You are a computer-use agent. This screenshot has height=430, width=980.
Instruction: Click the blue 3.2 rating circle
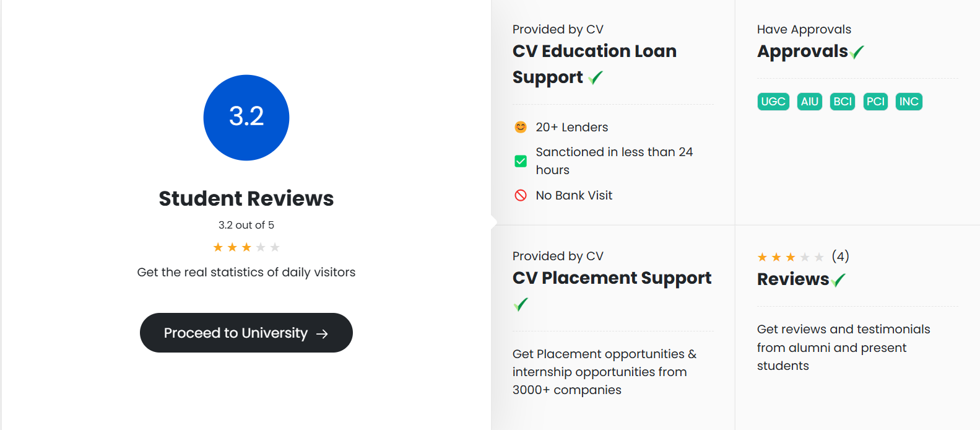(246, 118)
